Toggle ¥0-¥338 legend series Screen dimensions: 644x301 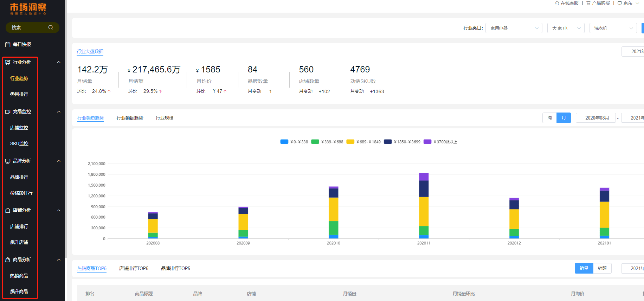(x=294, y=142)
